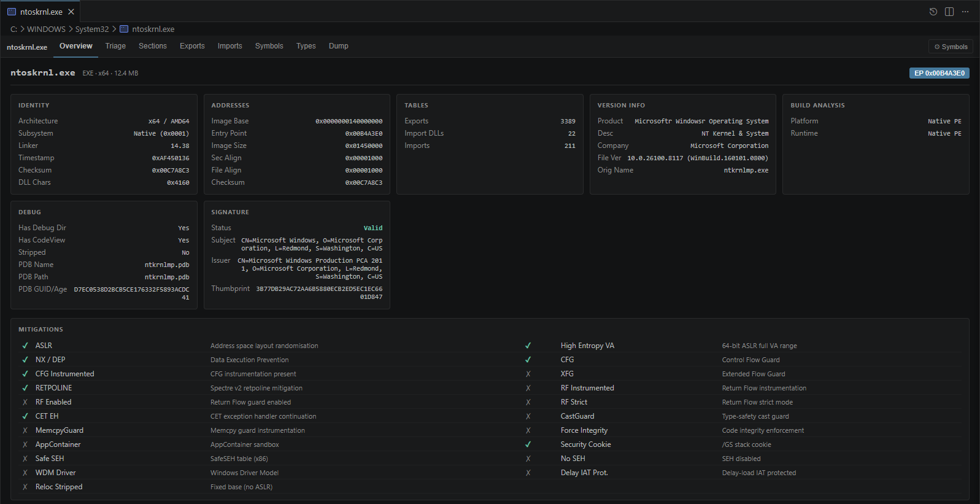Click the RF Strict cross icon
This screenshot has width=980, height=504.
528,402
